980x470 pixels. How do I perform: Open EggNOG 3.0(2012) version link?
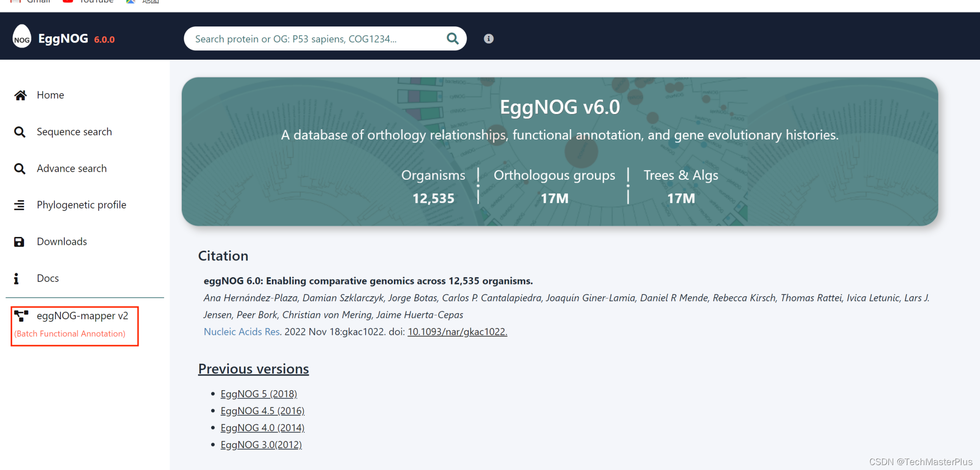261,445
